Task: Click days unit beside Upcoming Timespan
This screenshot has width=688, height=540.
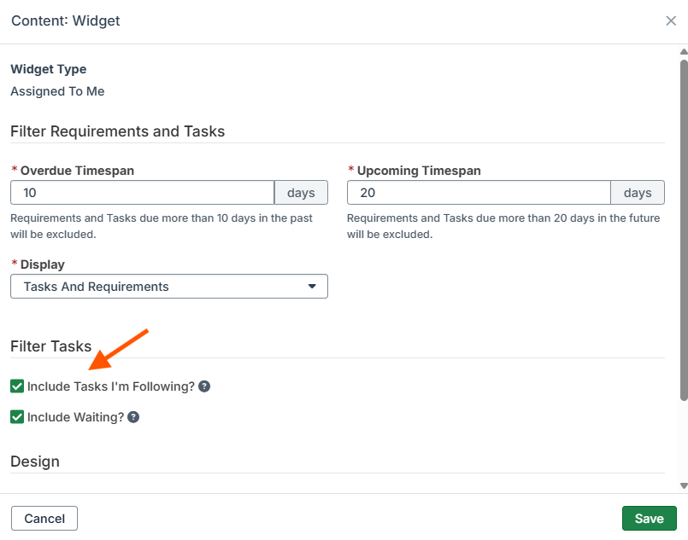Action: click(638, 193)
